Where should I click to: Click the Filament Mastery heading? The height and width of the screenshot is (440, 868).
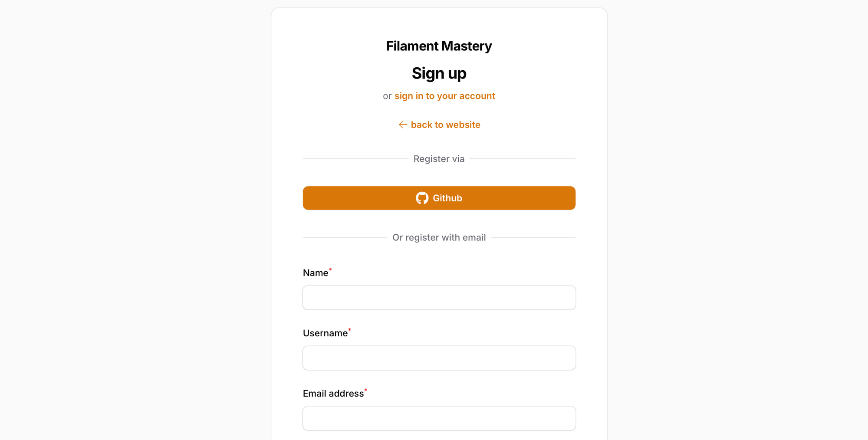click(439, 46)
